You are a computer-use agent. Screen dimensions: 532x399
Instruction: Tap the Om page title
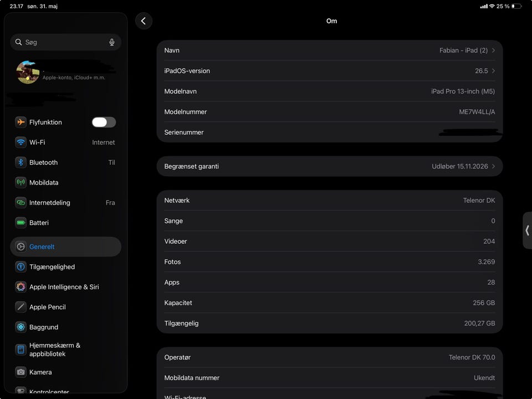(331, 21)
